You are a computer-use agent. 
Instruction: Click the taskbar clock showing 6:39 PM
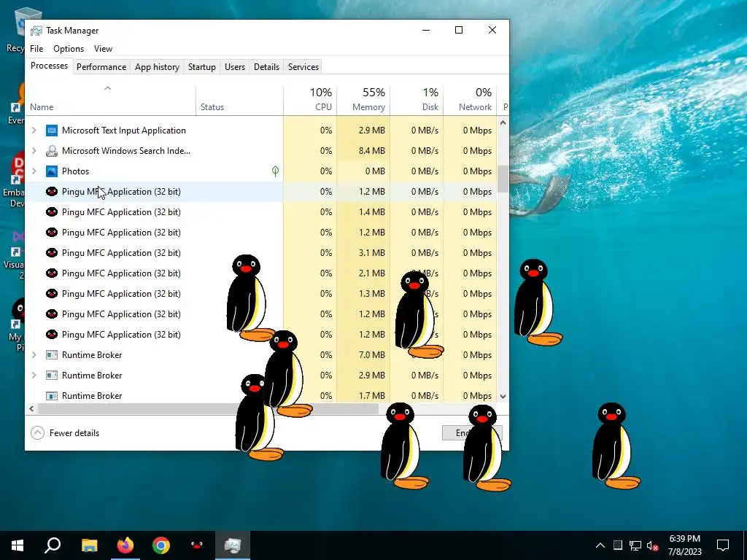tap(684, 545)
